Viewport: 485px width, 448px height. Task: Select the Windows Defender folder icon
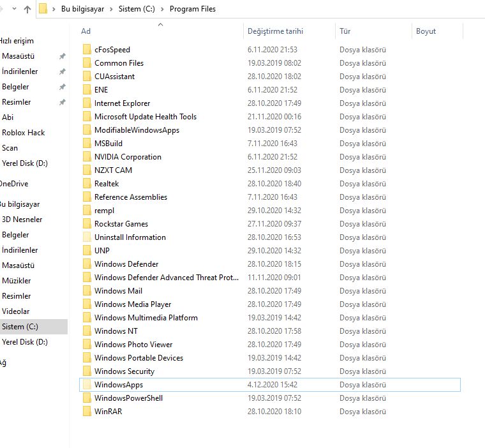pos(87,264)
